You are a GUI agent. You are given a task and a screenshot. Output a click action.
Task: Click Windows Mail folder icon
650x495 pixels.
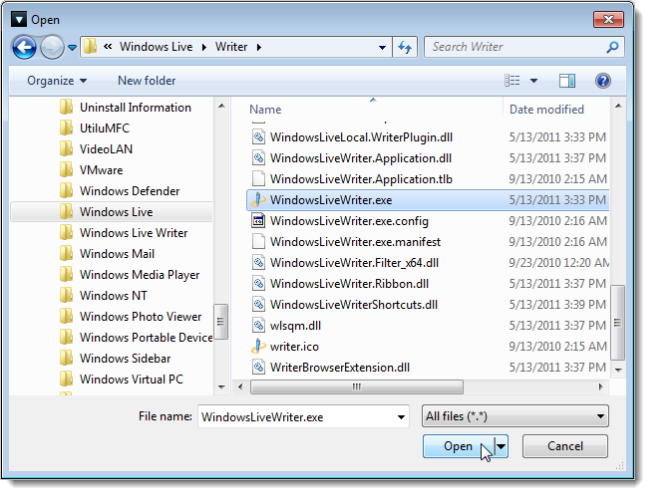(66, 253)
